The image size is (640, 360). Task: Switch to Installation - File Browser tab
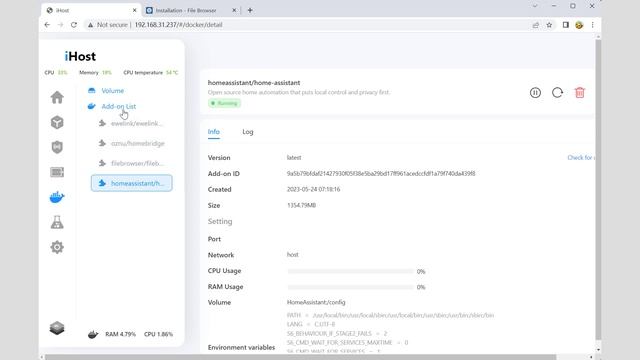pyautogui.click(x=191, y=10)
